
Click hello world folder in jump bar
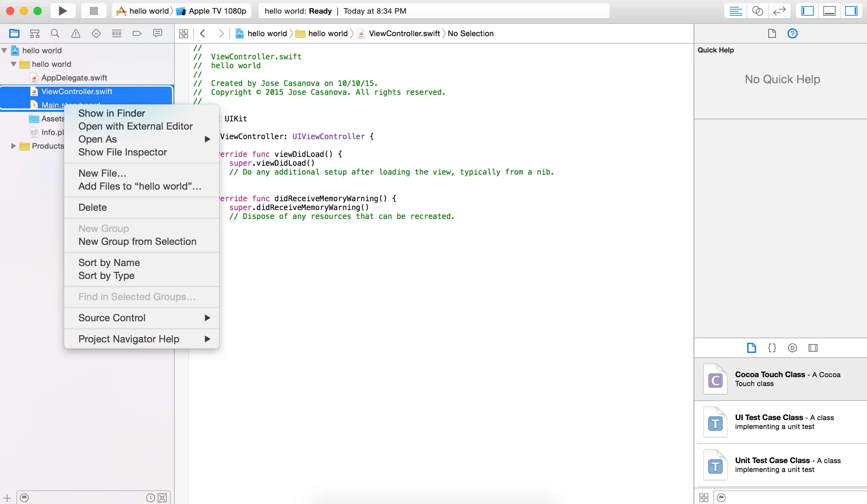click(322, 33)
